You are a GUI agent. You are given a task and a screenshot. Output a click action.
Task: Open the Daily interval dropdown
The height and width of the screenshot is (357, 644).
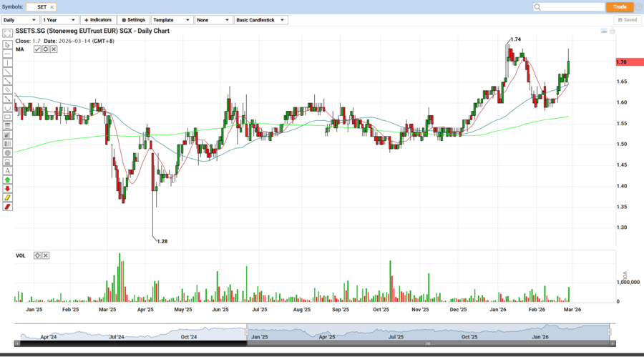click(x=20, y=20)
